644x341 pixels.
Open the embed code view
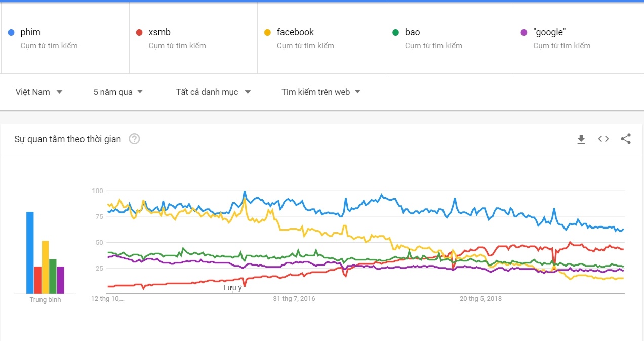tap(603, 139)
